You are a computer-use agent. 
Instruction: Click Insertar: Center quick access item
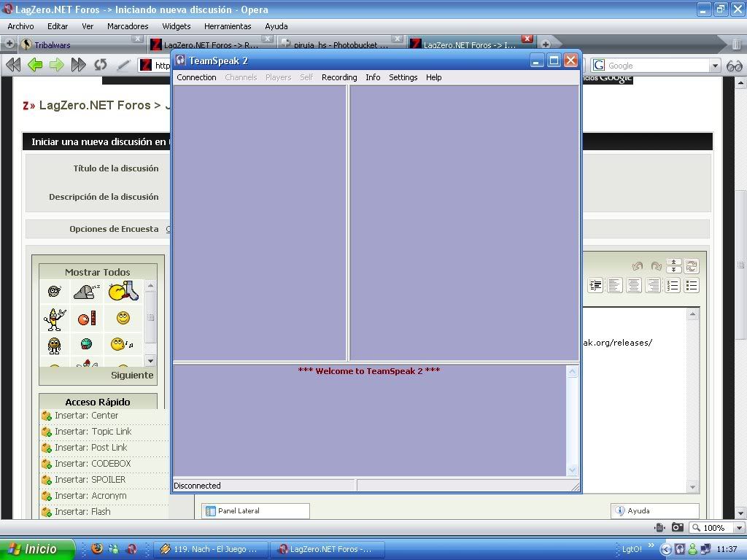pyautogui.click(x=86, y=415)
